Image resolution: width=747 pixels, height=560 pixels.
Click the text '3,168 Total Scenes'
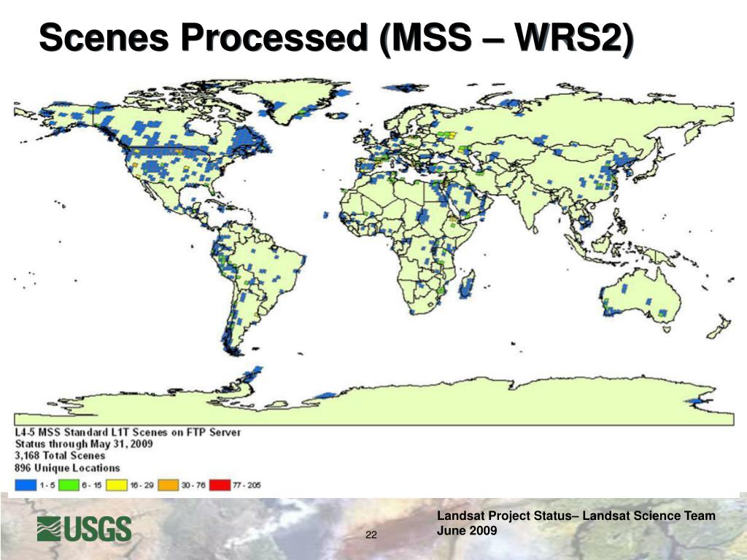(x=60, y=456)
